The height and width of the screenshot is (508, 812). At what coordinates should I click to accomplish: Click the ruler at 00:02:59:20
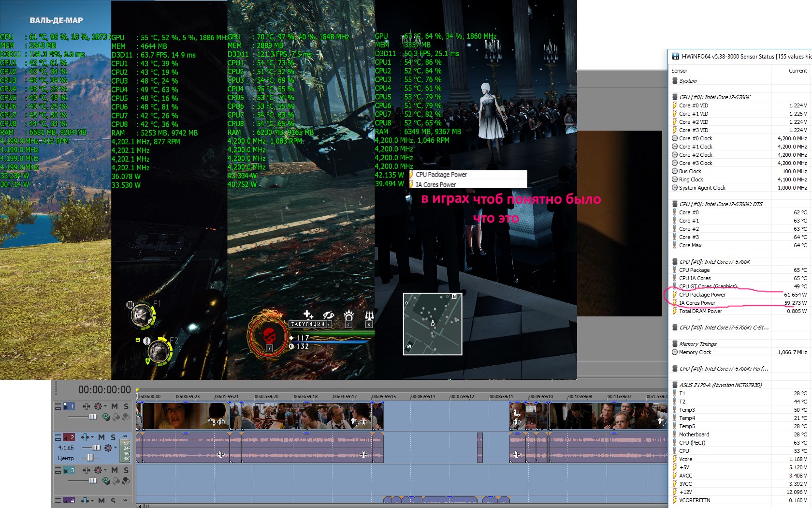point(266,397)
